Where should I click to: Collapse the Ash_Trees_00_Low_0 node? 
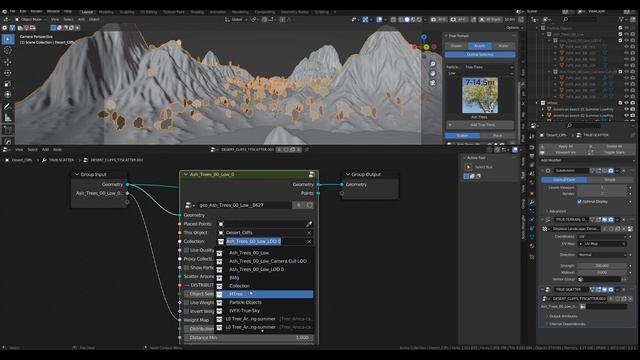click(x=186, y=174)
